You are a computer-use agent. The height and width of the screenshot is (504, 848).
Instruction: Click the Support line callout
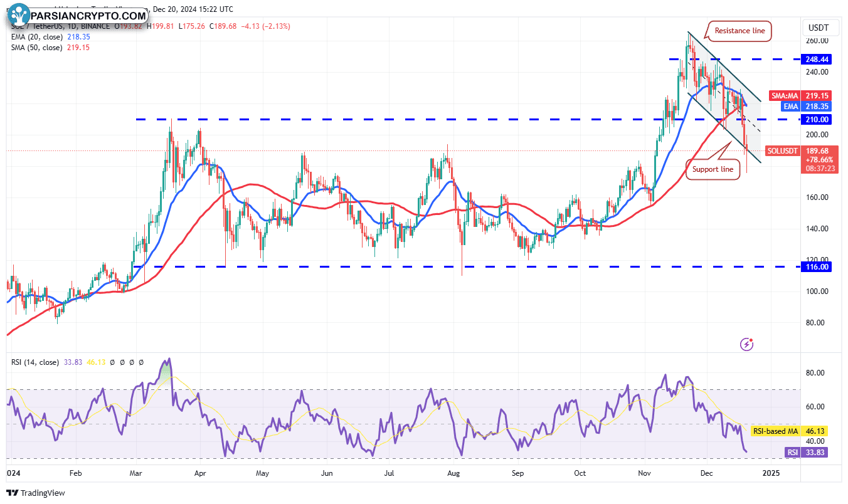point(713,169)
